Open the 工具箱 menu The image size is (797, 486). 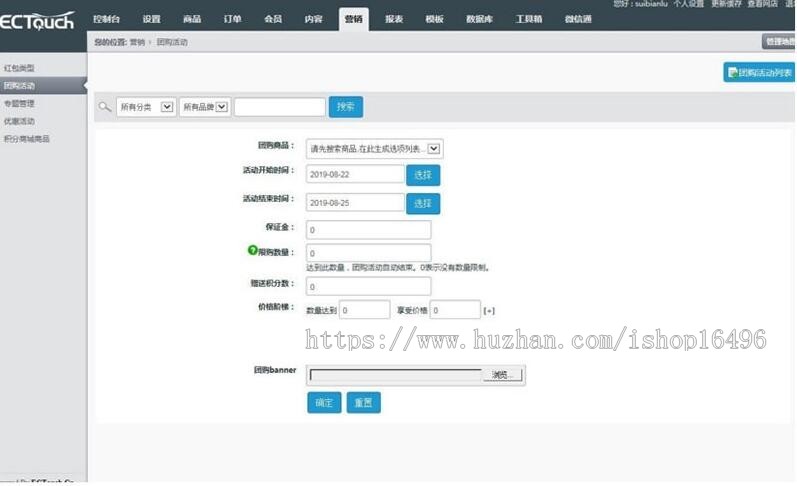click(x=529, y=19)
